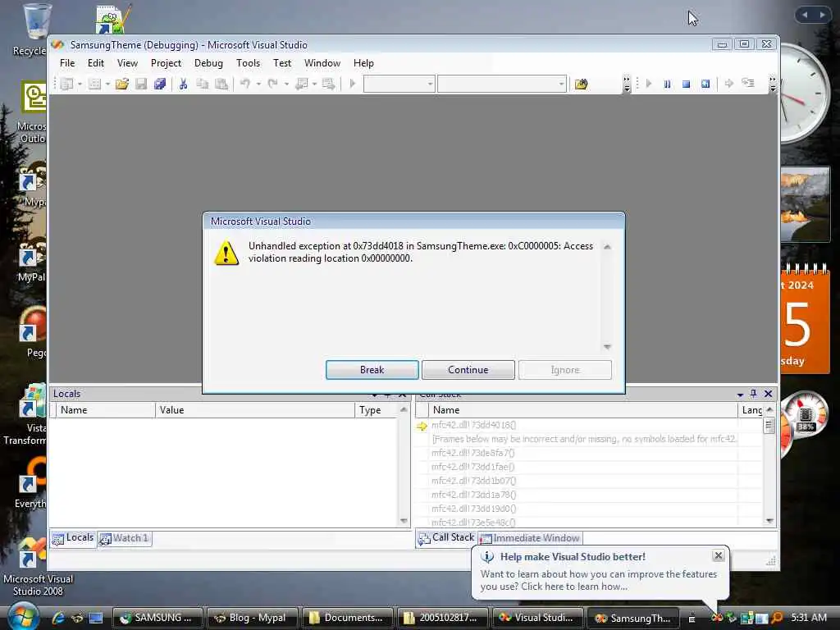Click the Value column header in Locals
840x630 pixels.
(254, 410)
